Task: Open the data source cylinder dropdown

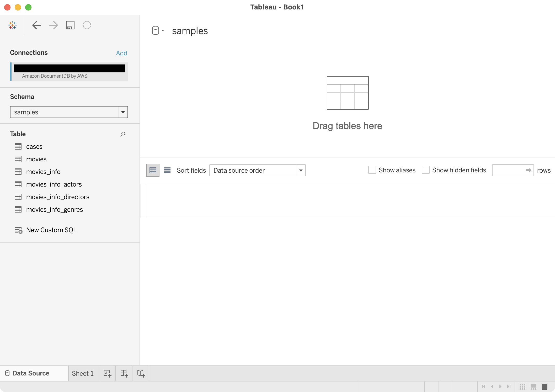Action: 158,31
